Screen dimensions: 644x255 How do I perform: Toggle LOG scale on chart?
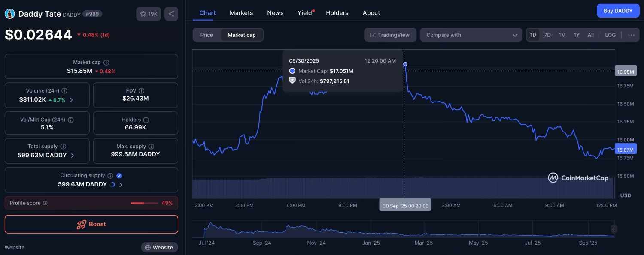pos(610,35)
